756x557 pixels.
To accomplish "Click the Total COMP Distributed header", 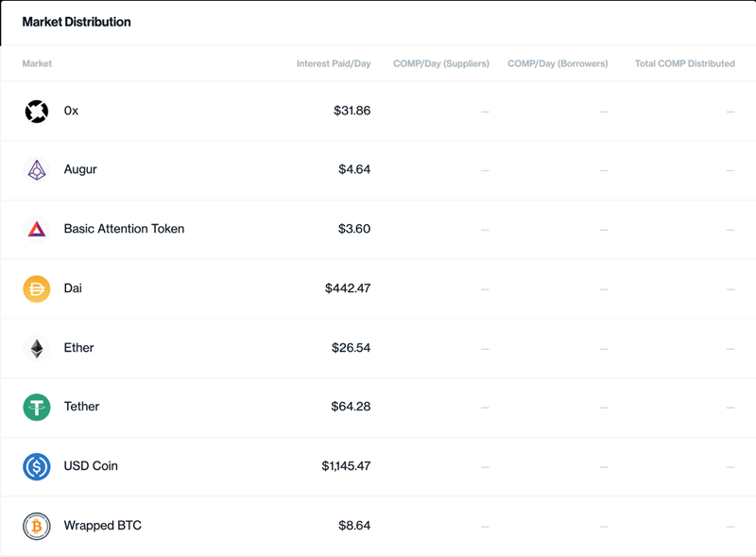I will [684, 63].
